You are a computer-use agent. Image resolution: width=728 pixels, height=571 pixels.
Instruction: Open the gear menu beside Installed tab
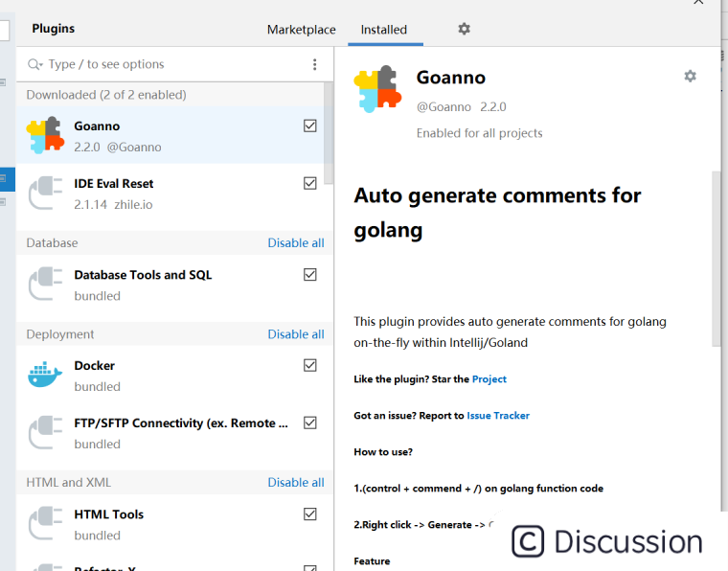(464, 29)
